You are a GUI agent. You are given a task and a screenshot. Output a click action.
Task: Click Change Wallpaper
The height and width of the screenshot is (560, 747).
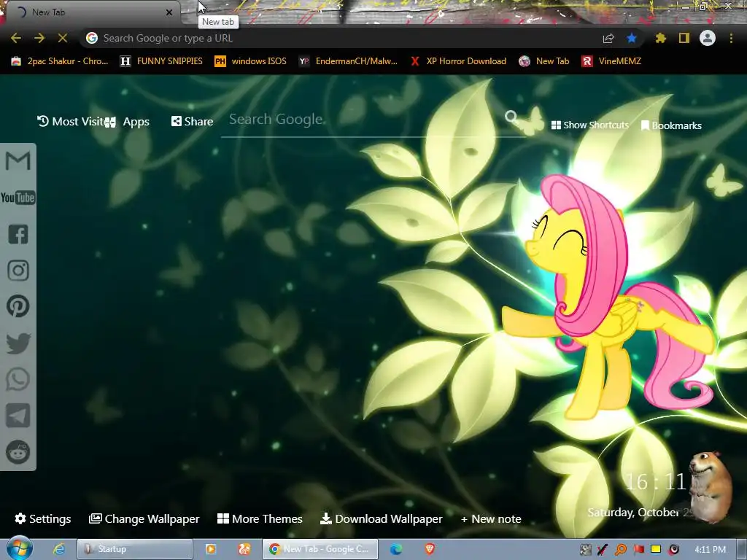[x=144, y=518]
